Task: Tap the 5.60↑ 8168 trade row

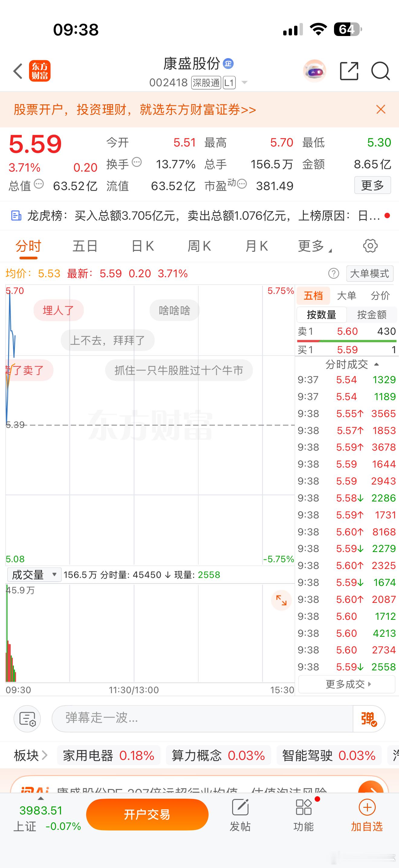Action: coord(346,532)
